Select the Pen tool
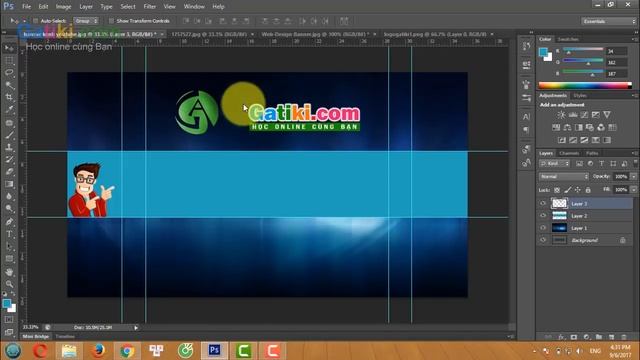640x360 pixels. click(x=9, y=222)
